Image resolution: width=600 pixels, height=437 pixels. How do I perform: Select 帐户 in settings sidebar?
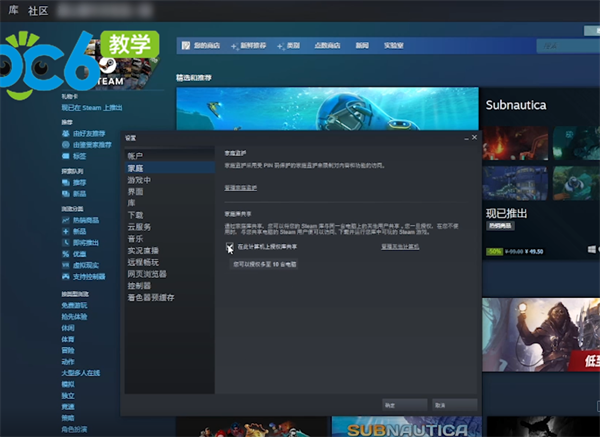[x=135, y=156]
